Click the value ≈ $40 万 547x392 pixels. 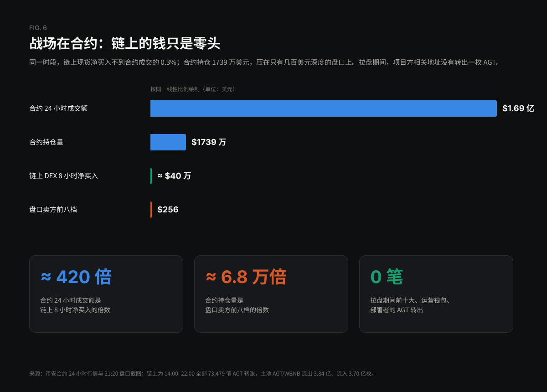coord(174,176)
